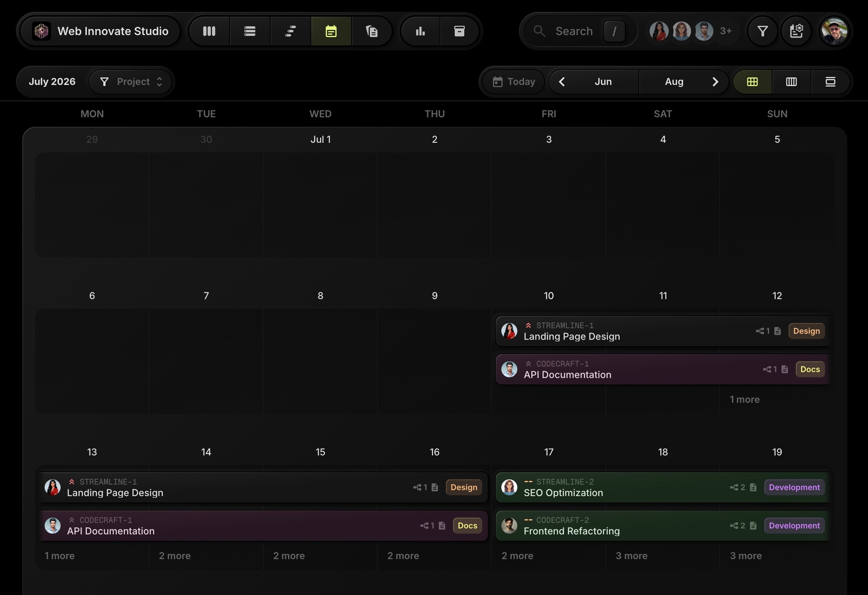The width and height of the screenshot is (868, 595).
Task: Click Development tag on Frontend Refactoring
Action: pyautogui.click(x=794, y=526)
